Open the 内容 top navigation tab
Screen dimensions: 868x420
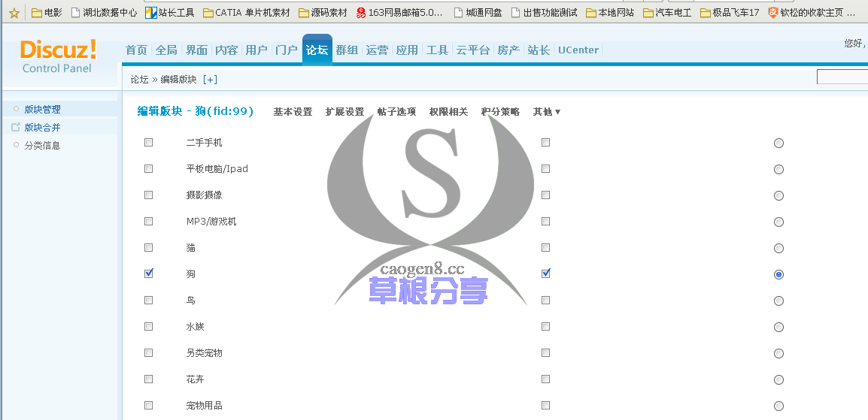tap(226, 50)
